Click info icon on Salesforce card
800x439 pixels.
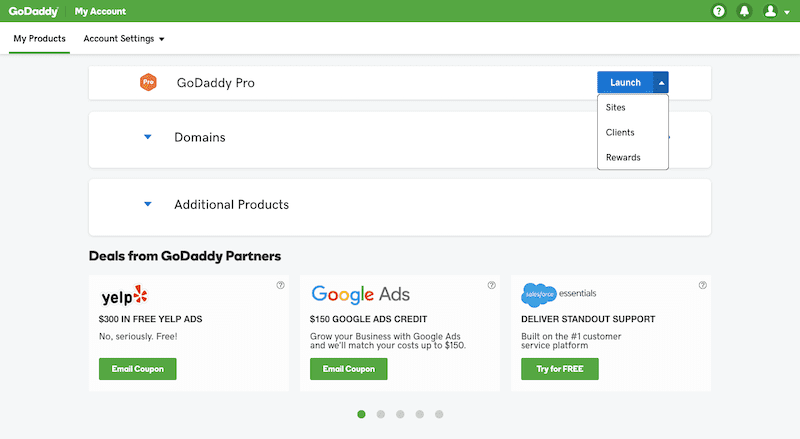[x=703, y=285]
